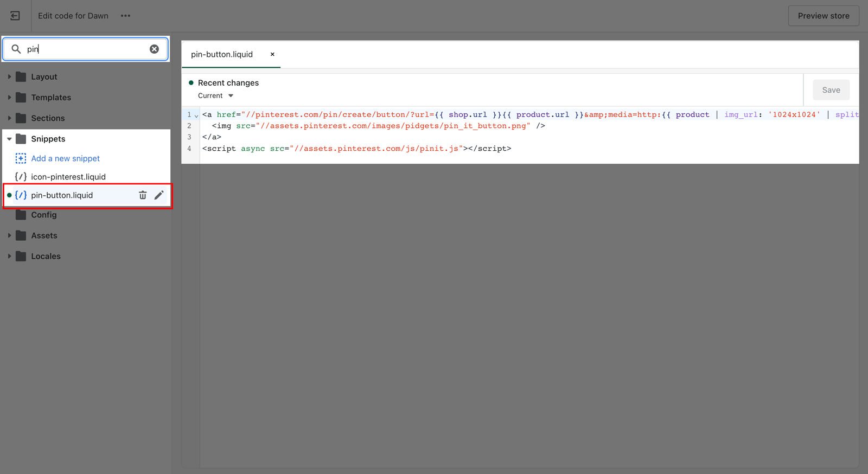Open the Current version dropdown
Screen dimensions: 868x474
[216, 96]
